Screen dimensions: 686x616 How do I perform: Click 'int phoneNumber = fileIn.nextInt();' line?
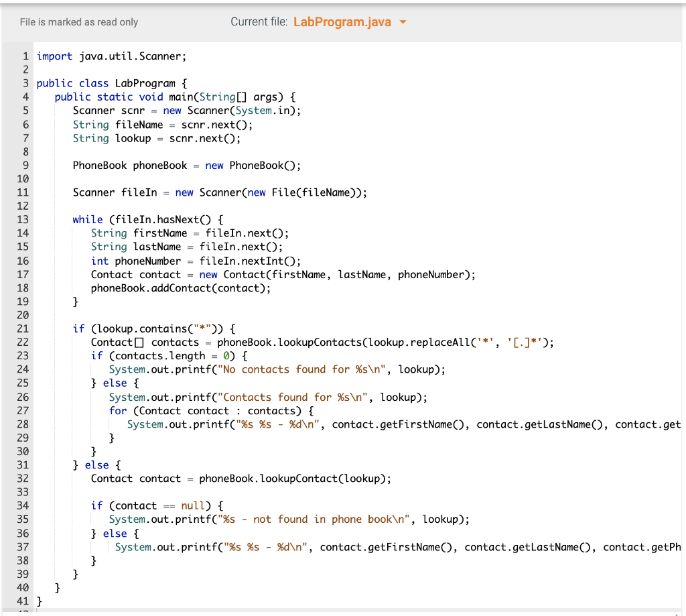click(196, 261)
